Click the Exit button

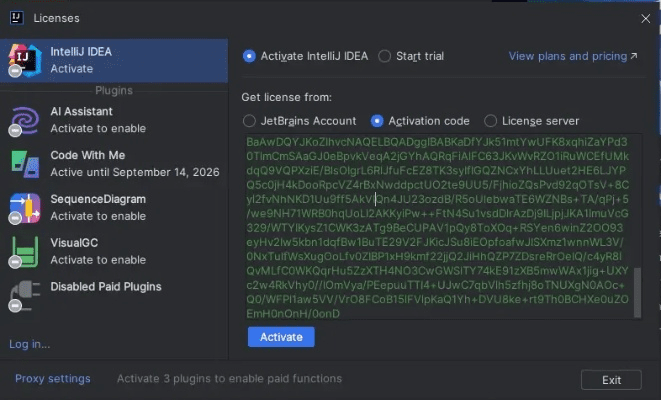click(612, 380)
